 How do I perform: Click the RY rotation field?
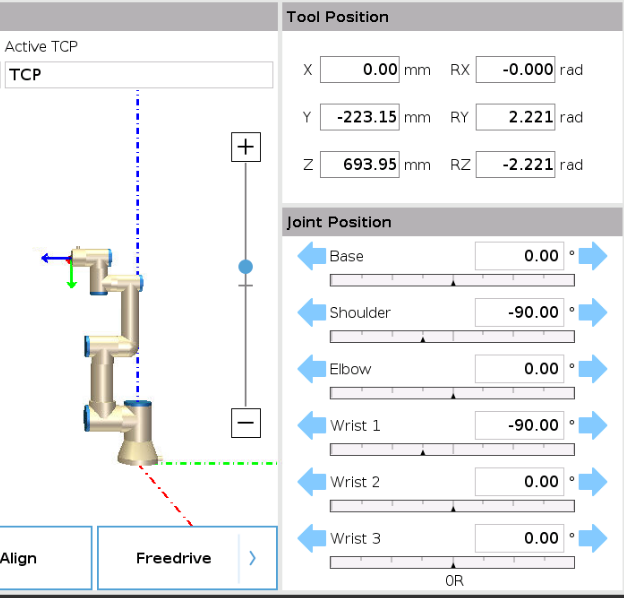(515, 117)
